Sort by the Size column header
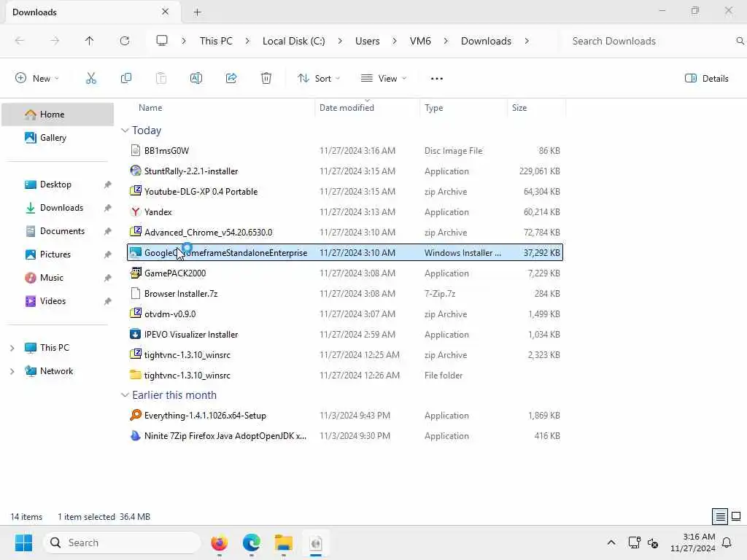The width and height of the screenshot is (747, 560). (x=519, y=108)
